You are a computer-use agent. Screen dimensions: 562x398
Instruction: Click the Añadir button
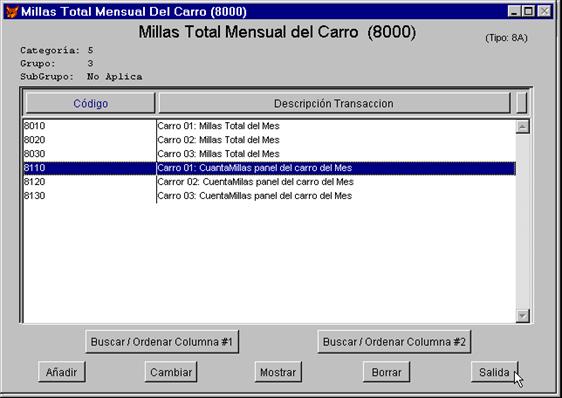click(x=62, y=372)
